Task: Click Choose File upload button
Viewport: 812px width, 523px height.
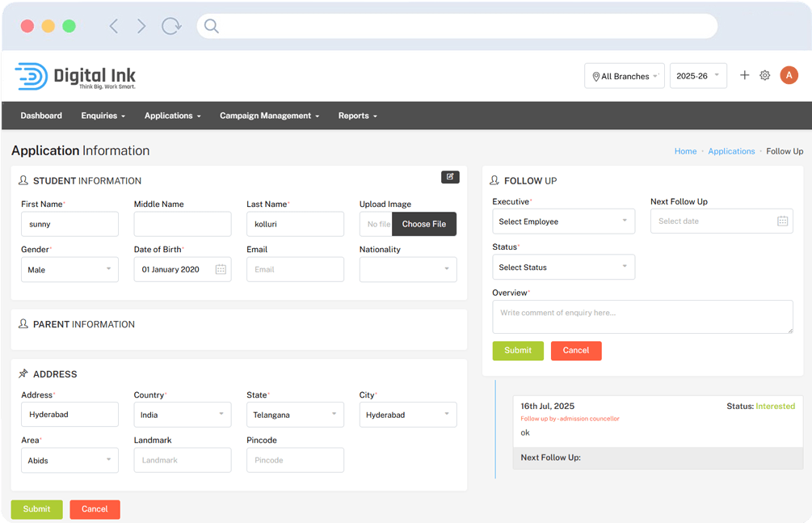Action: tap(424, 224)
